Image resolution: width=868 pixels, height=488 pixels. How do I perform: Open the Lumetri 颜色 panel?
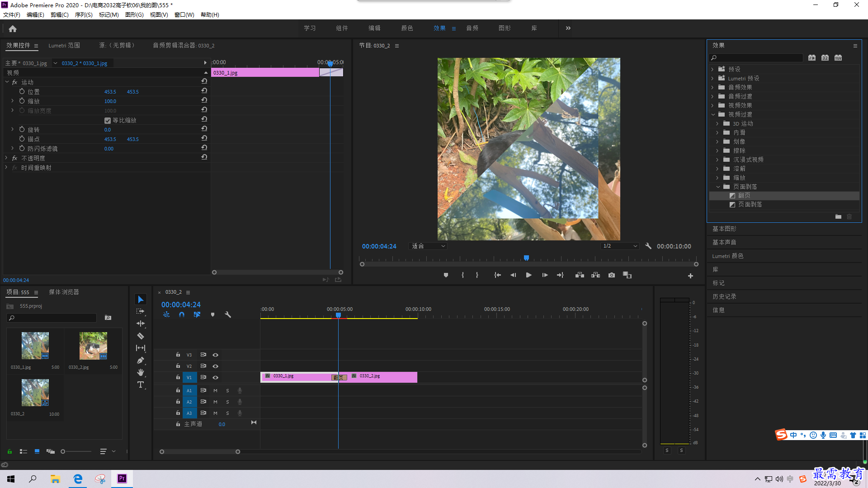tap(727, 256)
